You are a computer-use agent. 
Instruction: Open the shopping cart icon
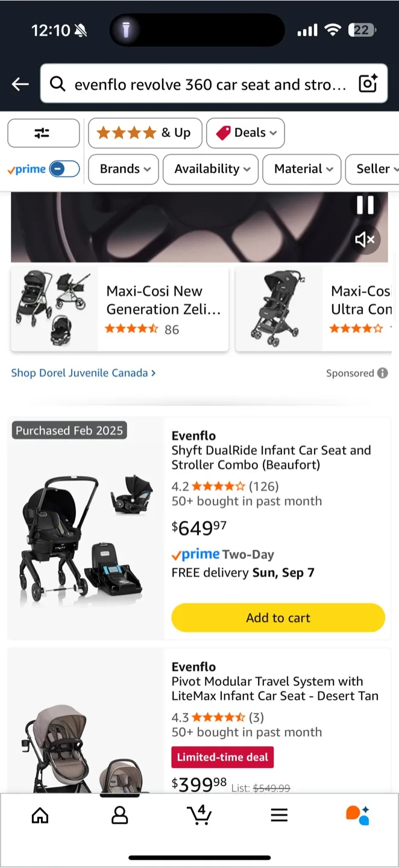199,815
